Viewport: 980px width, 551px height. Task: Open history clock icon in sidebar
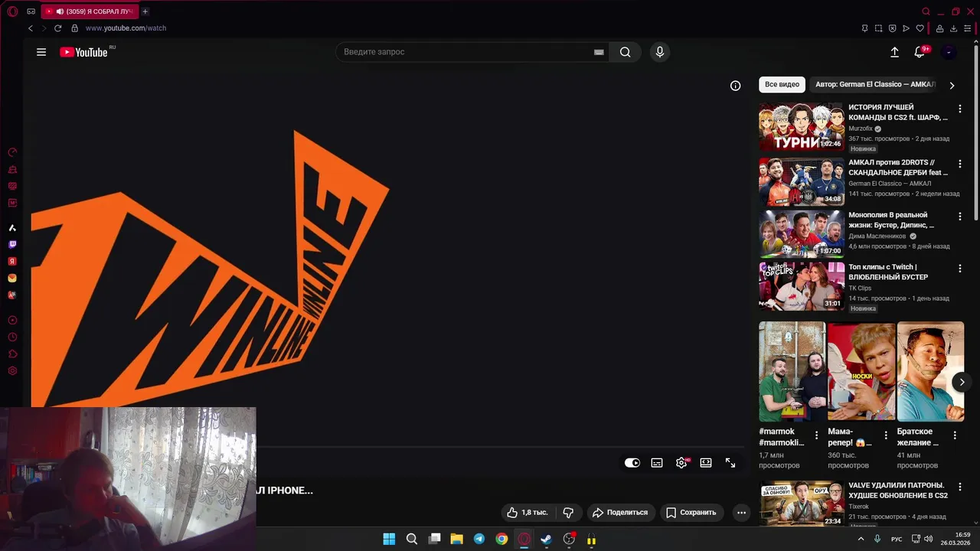click(x=12, y=337)
